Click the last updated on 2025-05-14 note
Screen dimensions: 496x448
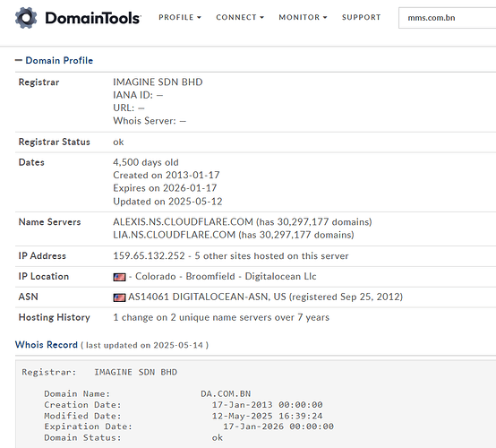point(144,345)
